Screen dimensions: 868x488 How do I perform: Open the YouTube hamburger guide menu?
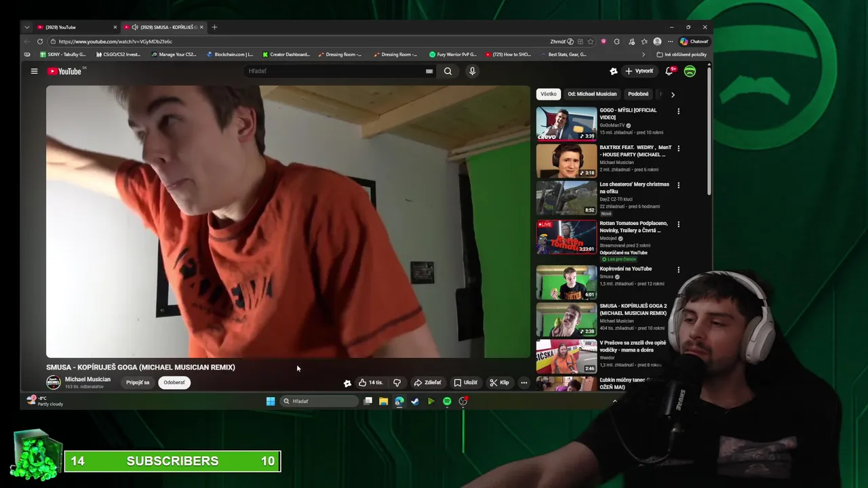point(34,71)
